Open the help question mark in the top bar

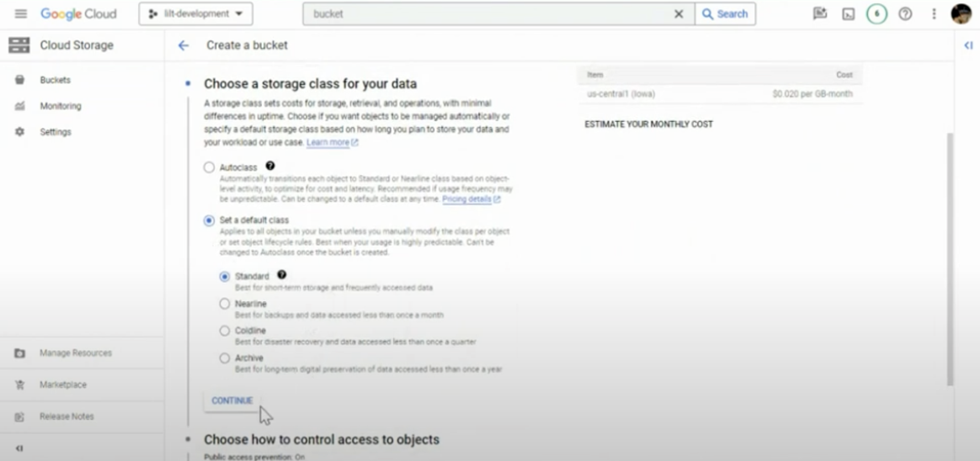click(x=905, y=13)
